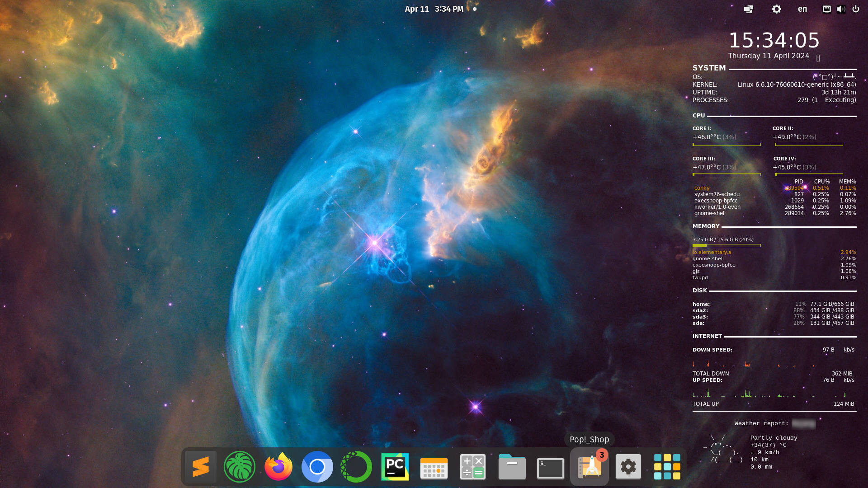This screenshot has width=868, height=488.
Task: Click the overlapping windows tray icon
Action: [x=749, y=9]
